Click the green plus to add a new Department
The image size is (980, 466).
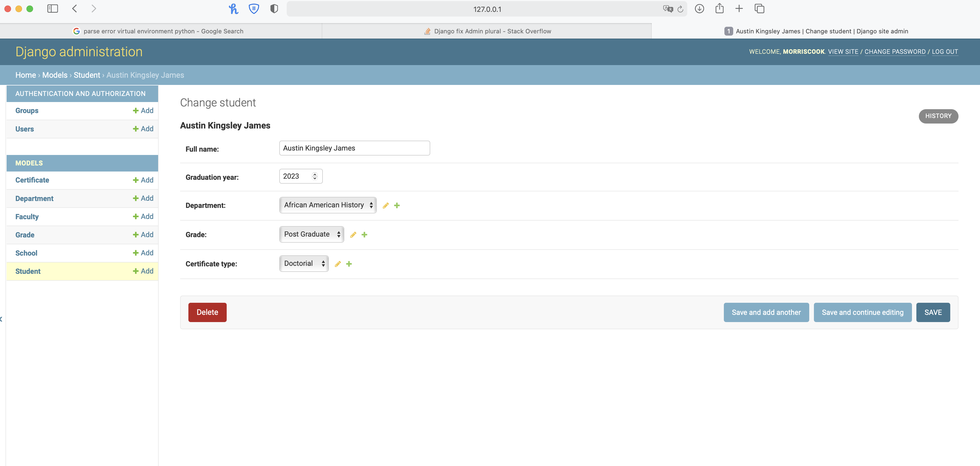397,205
